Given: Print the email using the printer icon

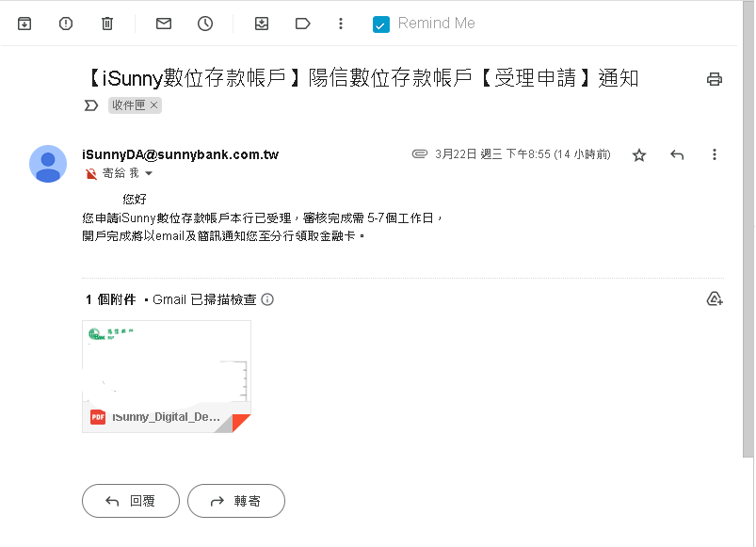Looking at the screenshot, I should 714,79.
